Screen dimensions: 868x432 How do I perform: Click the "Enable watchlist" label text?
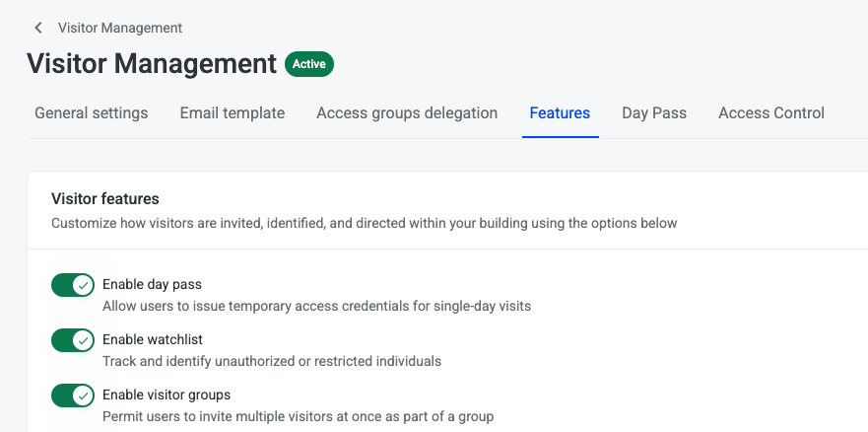(153, 340)
